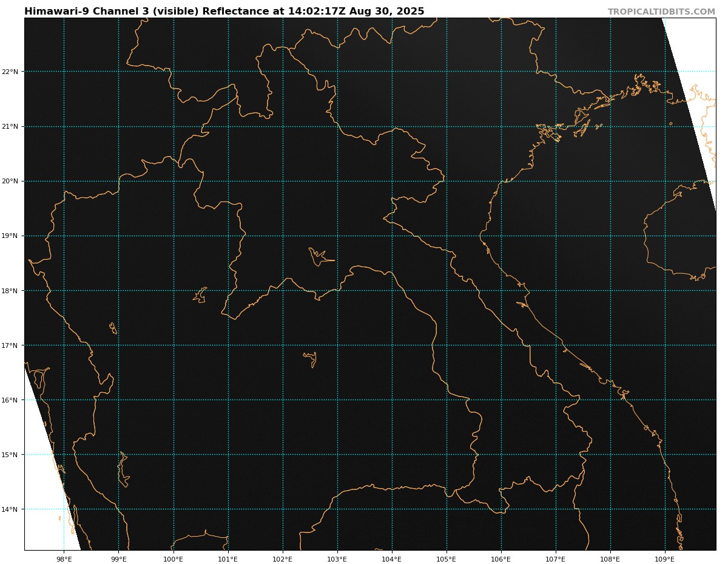Click the 101°E longitude label
Screen dimensions: 728x564
[x=228, y=559]
